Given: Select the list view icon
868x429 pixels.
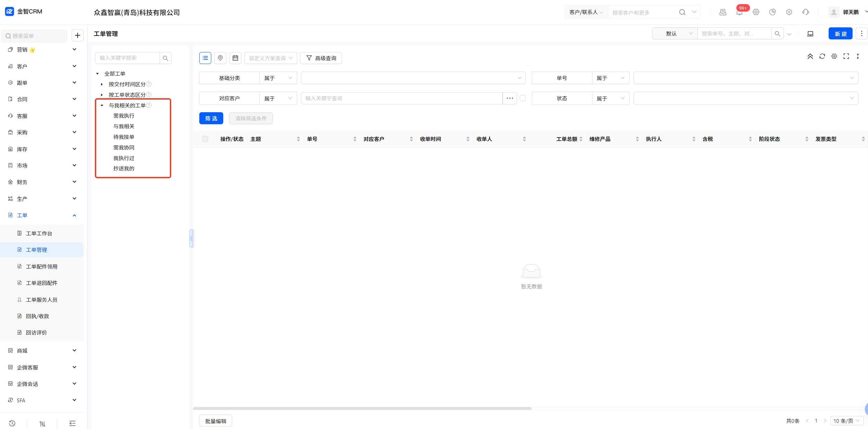Looking at the screenshot, I should point(205,58).
